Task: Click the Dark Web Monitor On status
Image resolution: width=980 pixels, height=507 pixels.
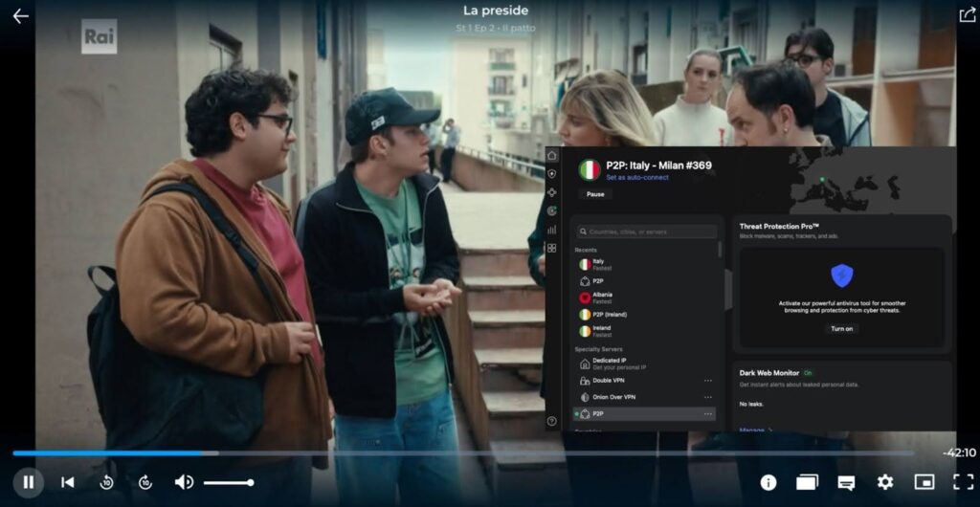Action: [808, 373]
